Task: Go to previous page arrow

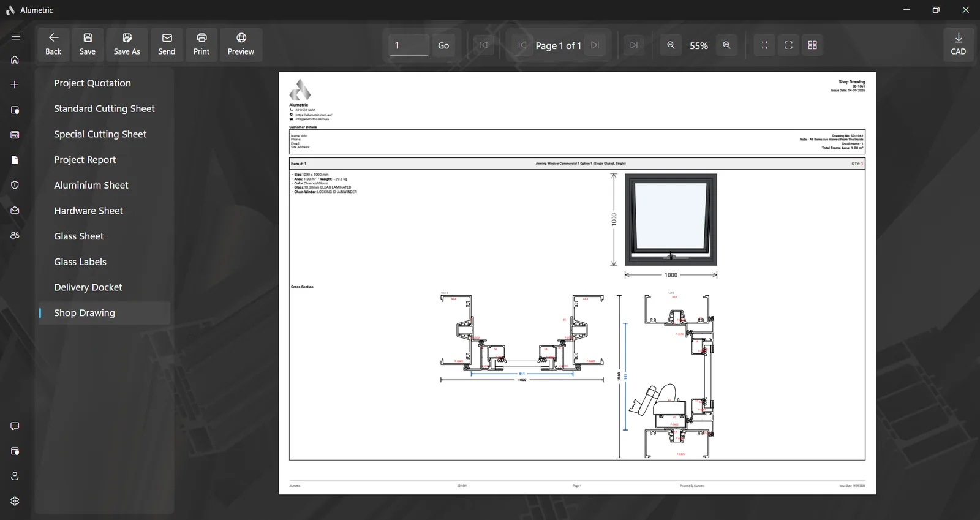Action: (x=522, y=45)
